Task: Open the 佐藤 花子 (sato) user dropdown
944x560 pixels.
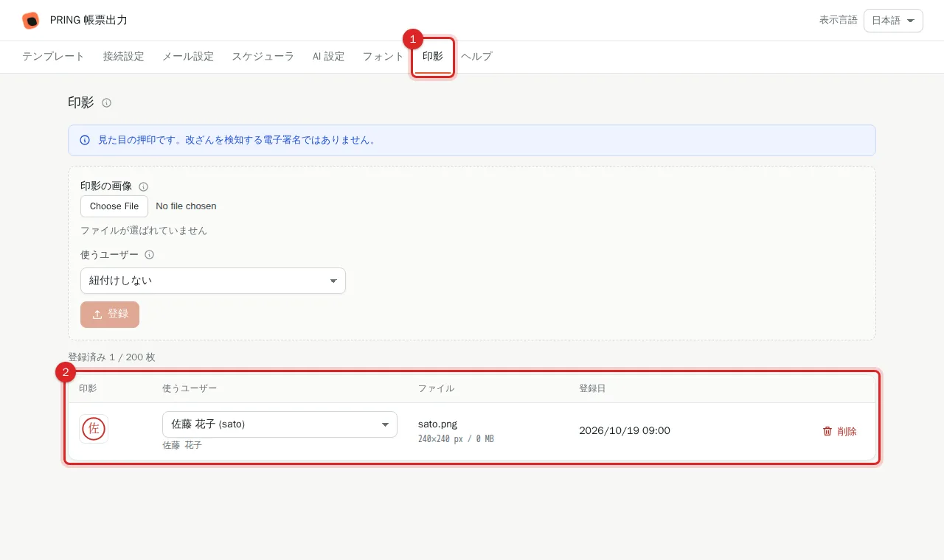Action: tap(280, 424)
